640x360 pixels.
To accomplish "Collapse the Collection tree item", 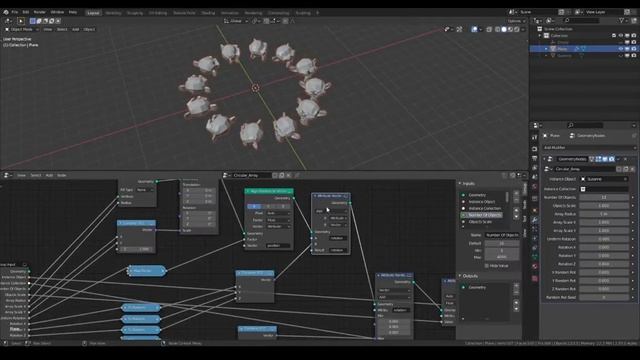I will click(x=540, y=36).
